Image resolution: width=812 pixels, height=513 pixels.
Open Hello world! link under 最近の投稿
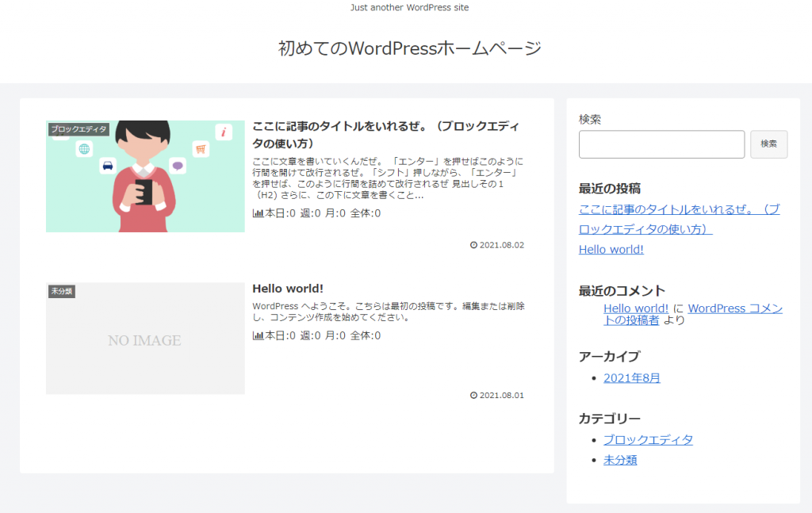point(611,250)
